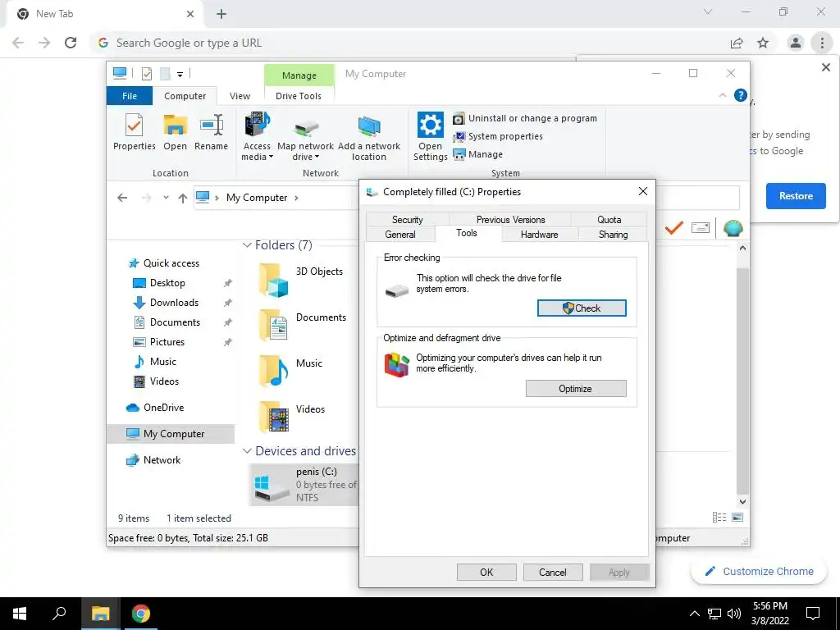The image size is (840, 630).
Task: Select the C: drive under Devices and drives
Action: pyautogui.click(x=304, y=484)
